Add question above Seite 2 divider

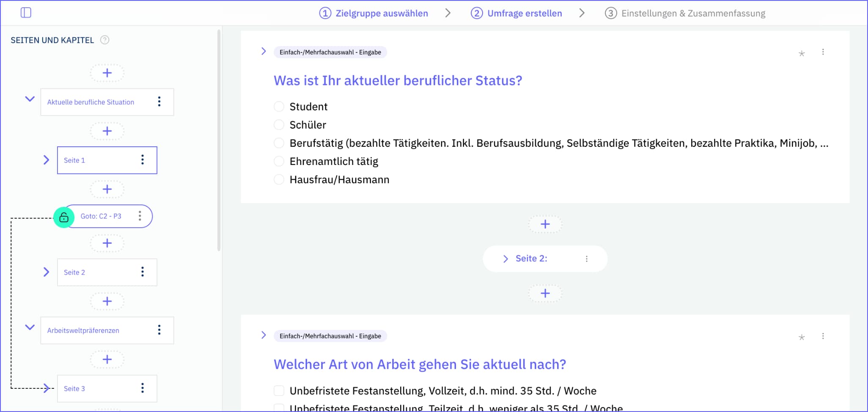click(x=545, y=224)
